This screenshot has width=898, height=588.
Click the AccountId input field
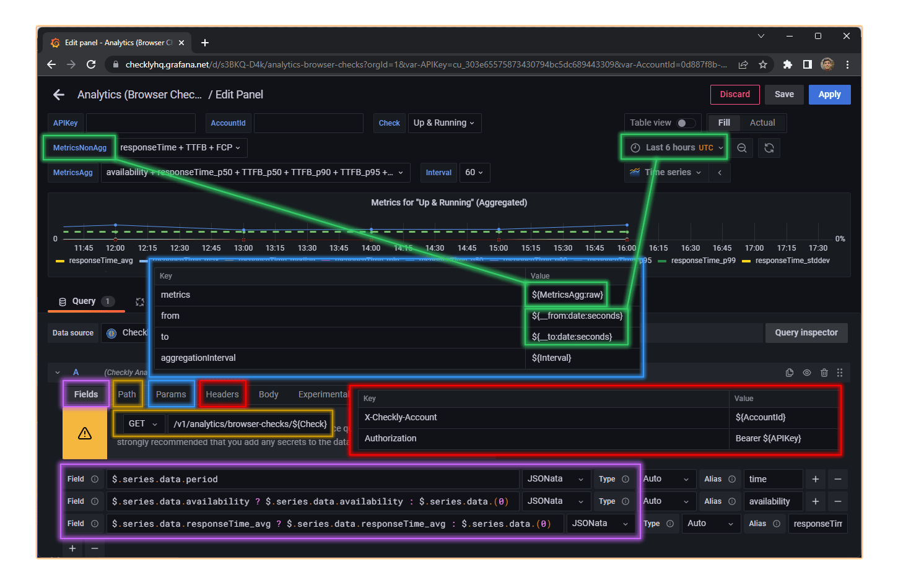point(308,123)
